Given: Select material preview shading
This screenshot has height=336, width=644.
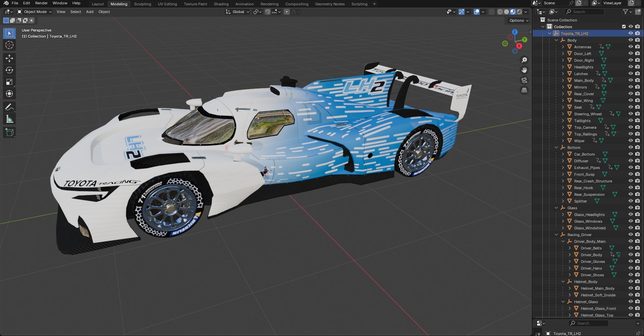Looking at the screenshot, I should coord(513,12).
